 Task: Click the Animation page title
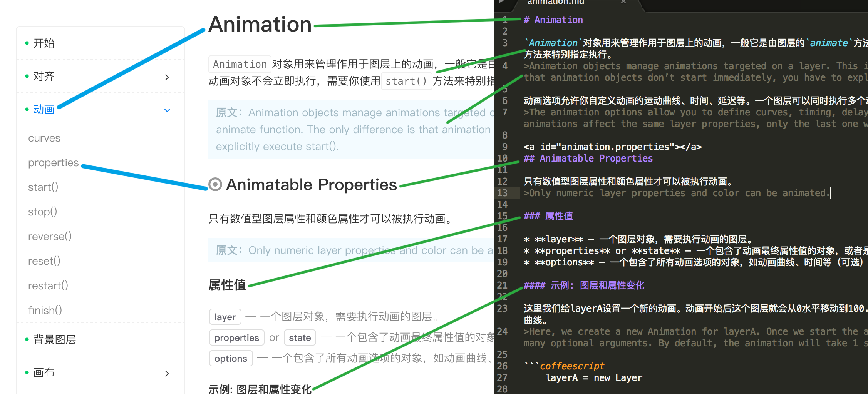(x=260, y=24)
